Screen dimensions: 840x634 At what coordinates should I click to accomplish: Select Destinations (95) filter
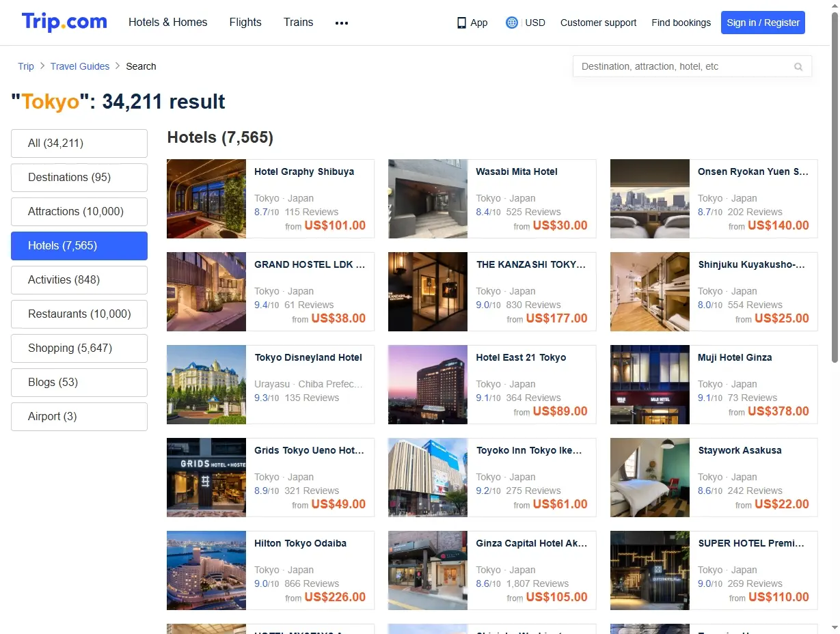pyautogui.click(x=79, y=178)
